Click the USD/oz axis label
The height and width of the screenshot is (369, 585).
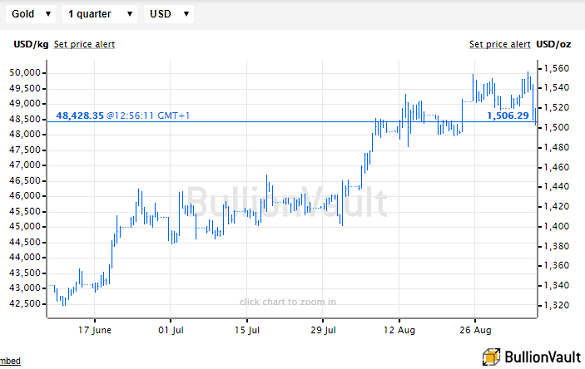(554, 44)
